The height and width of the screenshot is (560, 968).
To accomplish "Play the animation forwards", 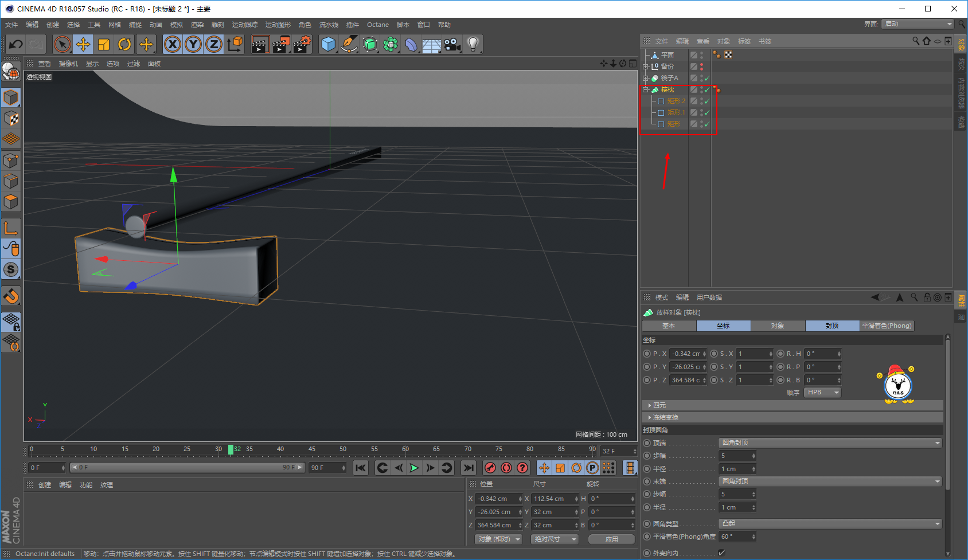I will [x=414, y=468].
